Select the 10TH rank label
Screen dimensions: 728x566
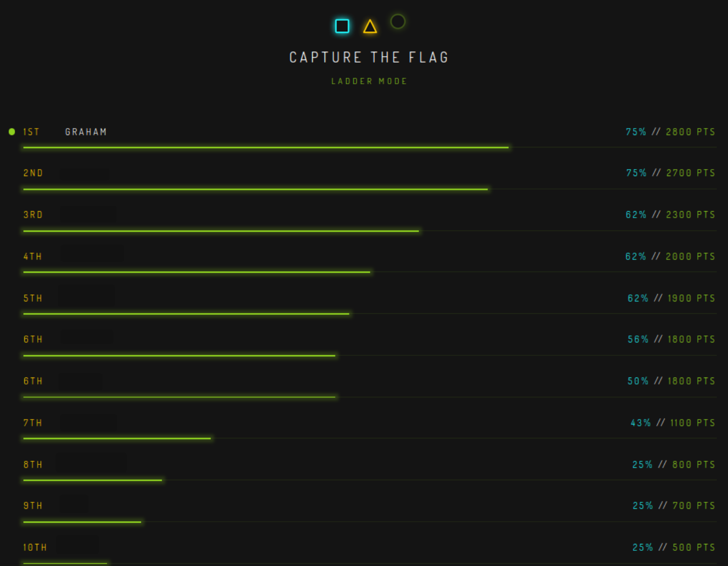coord(35,548)
